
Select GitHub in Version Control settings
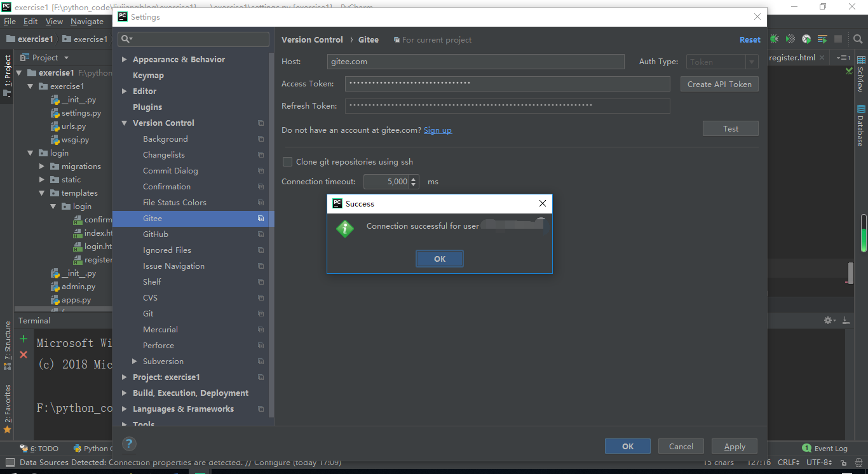click(156, 234)
